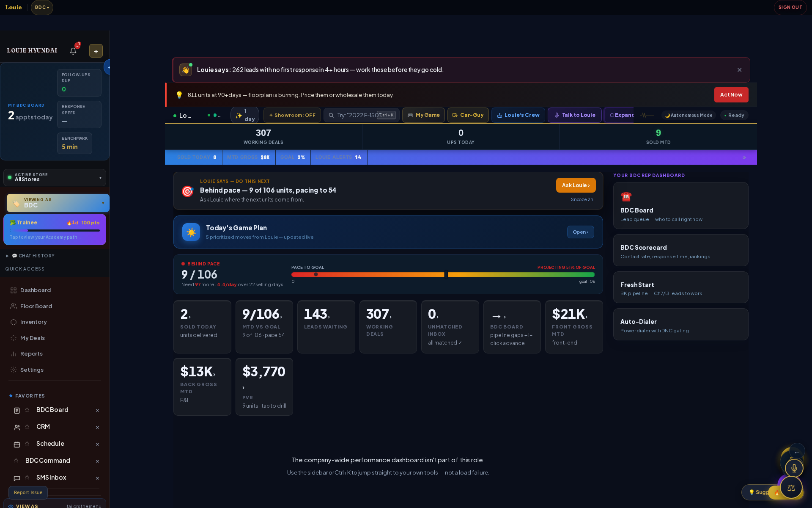
Task: Click the lightbulb icon in floorplan alert
Action: (x=179, y=95)
